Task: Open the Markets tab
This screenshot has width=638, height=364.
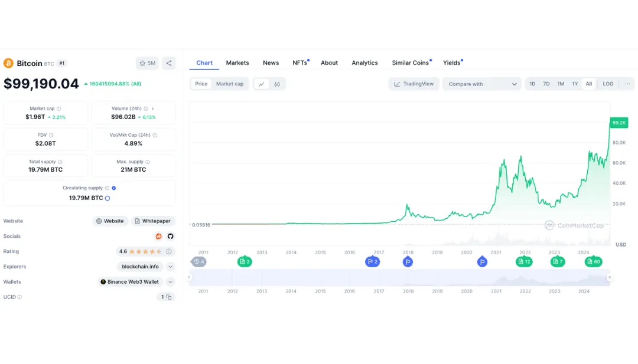Action: (x=237, y=63)
